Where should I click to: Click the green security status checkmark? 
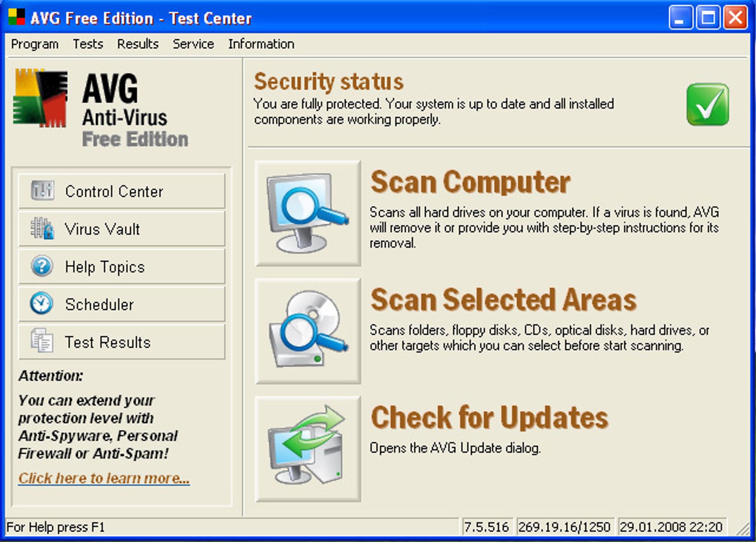click(x=708, y=104)
